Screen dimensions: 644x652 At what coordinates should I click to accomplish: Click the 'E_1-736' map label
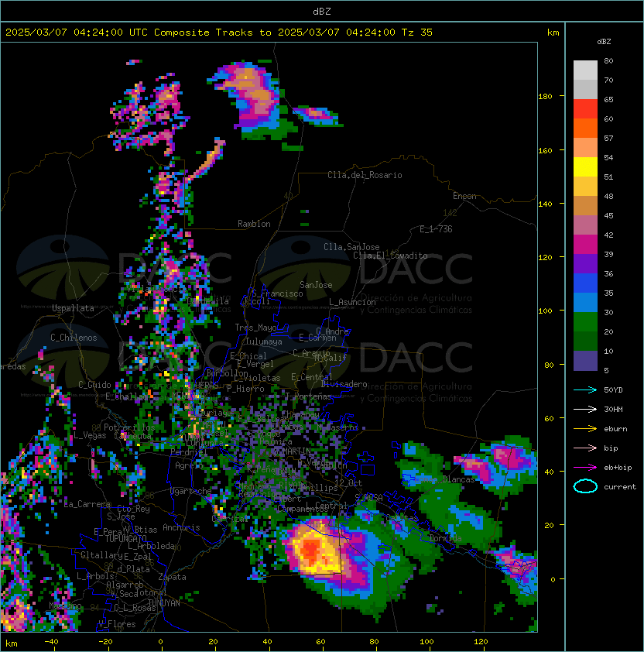click(x=436, y=229)
